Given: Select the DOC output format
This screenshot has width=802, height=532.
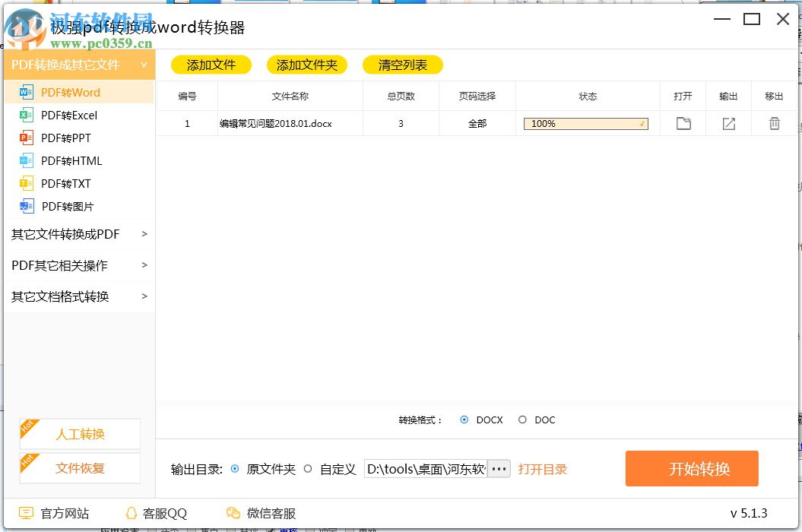Looking at the screenshot, I should pyautogui.click(x=523, y=420).
